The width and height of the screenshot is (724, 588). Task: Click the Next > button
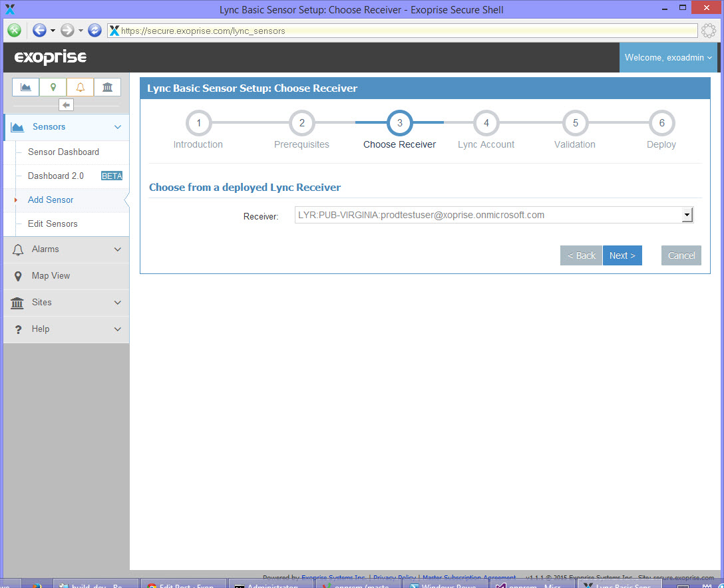click(622, 255)
